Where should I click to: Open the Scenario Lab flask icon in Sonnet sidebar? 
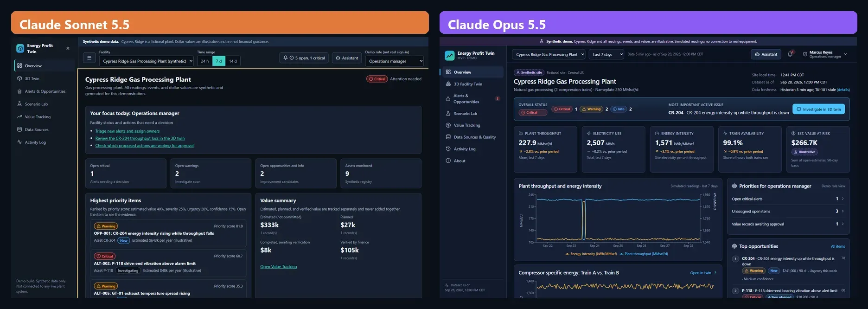point(19,104)
